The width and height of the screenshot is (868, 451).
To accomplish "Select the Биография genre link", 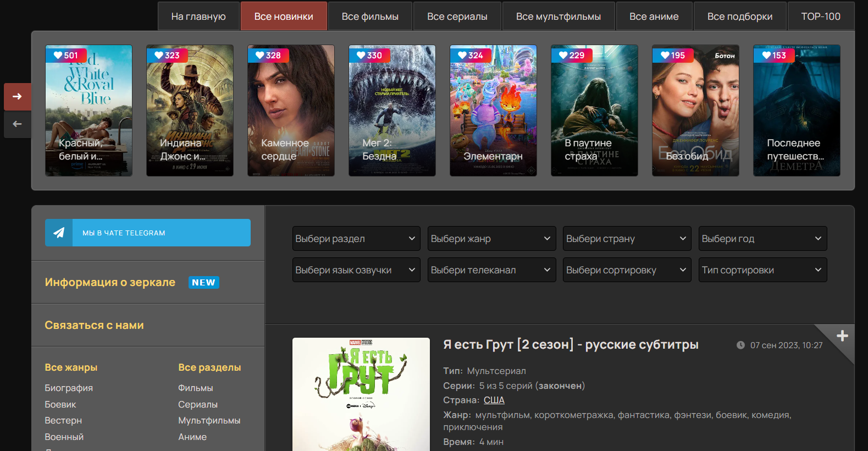I will (x=69, y=388).
